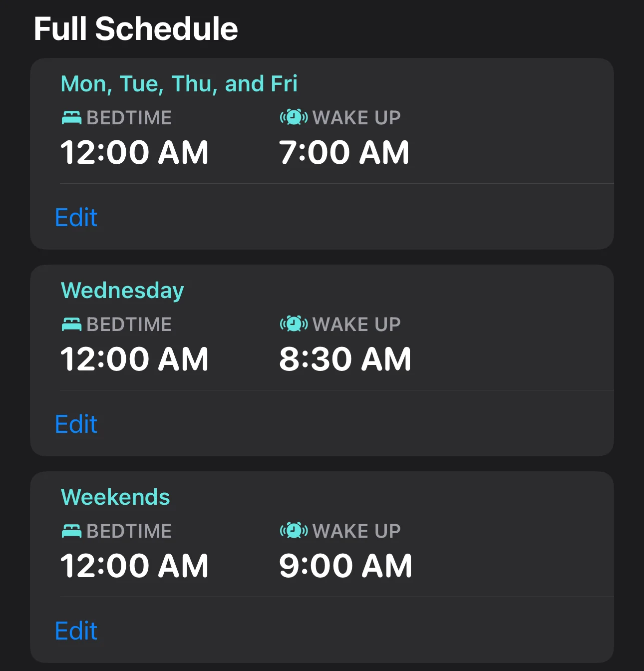Select the 8:30 AM wake up time

[345, 359]
